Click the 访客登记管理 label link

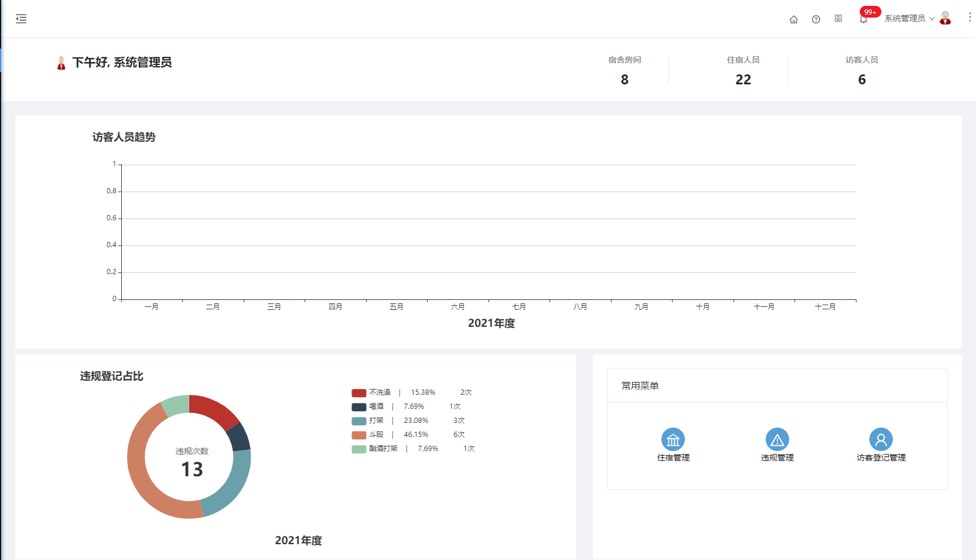[881, 458]
